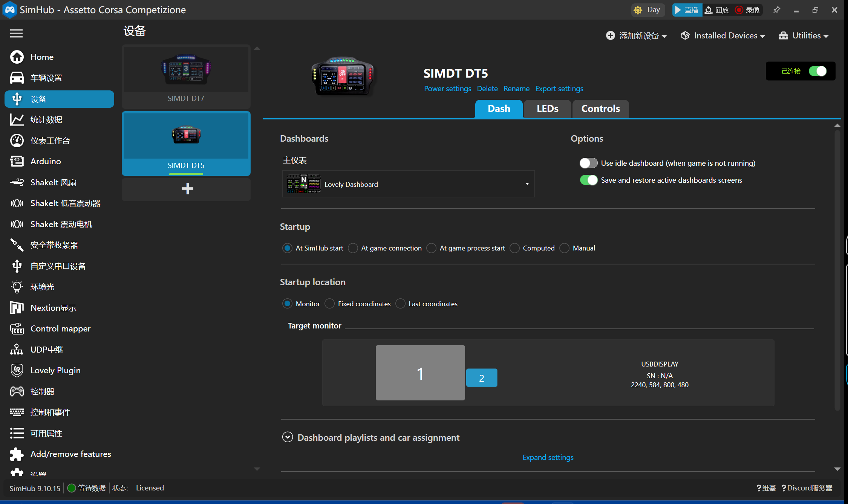848x504 pixels.
Task: Select Monitor startup location radio
Action: tap(287, 304)
